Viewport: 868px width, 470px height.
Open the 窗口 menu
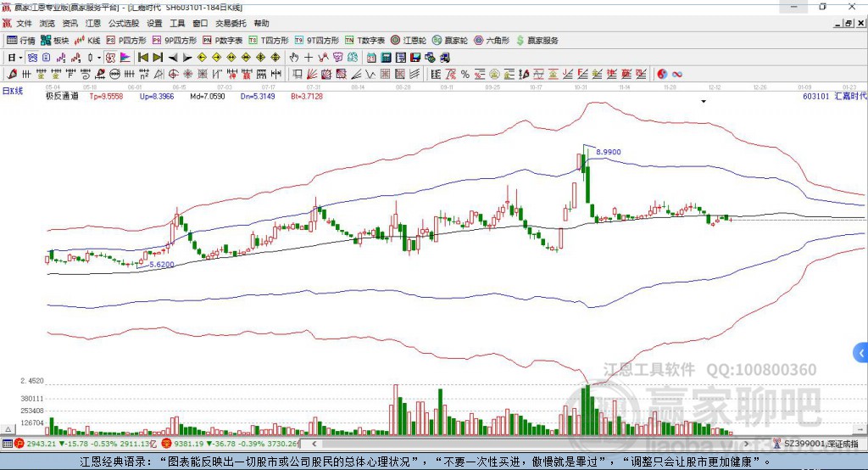200,23
